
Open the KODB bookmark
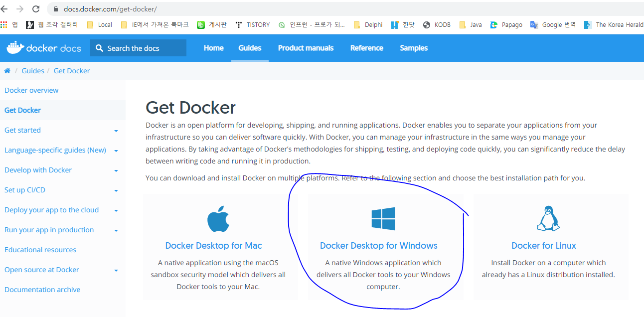pyautogui.click(x=437, y=24)
